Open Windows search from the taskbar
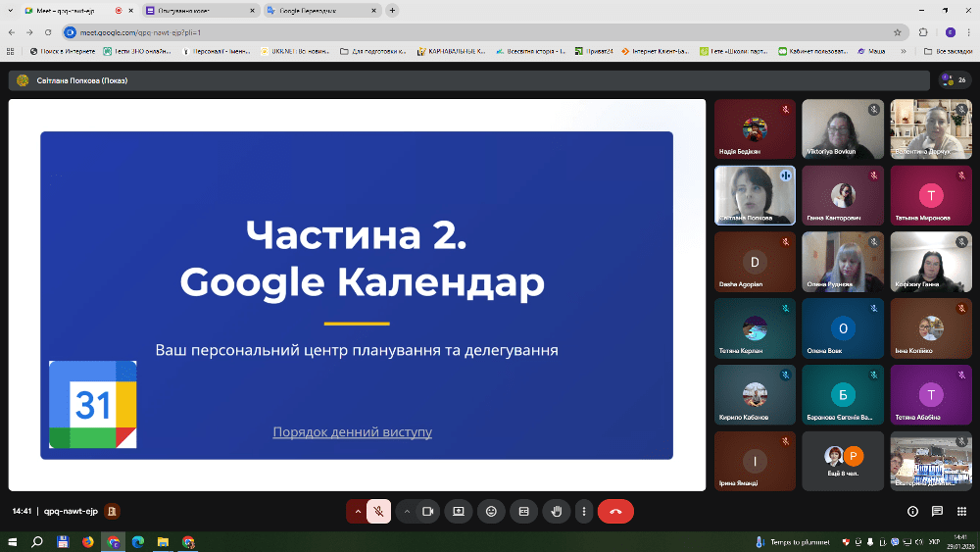980x552 pixels. pyautogui.click(x=37, y=541)
